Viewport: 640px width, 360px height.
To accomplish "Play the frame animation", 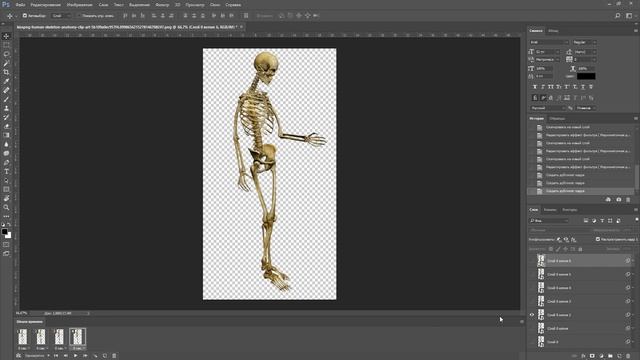I will [76, 356].
